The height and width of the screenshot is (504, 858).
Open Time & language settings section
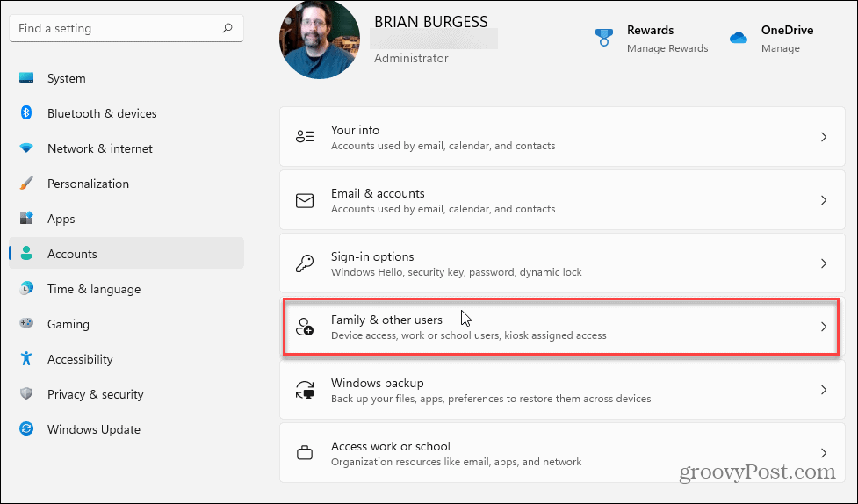[93, 289]
